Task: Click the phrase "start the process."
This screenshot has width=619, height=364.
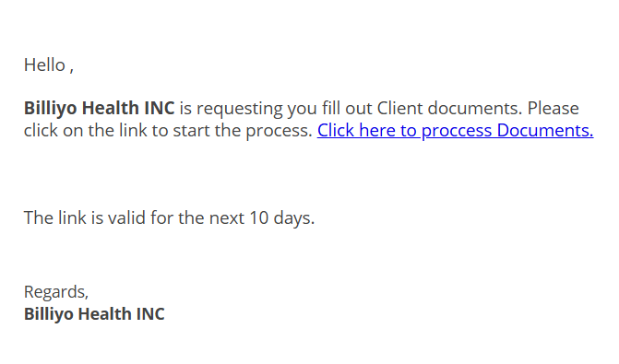Action: tap(243, 131)
